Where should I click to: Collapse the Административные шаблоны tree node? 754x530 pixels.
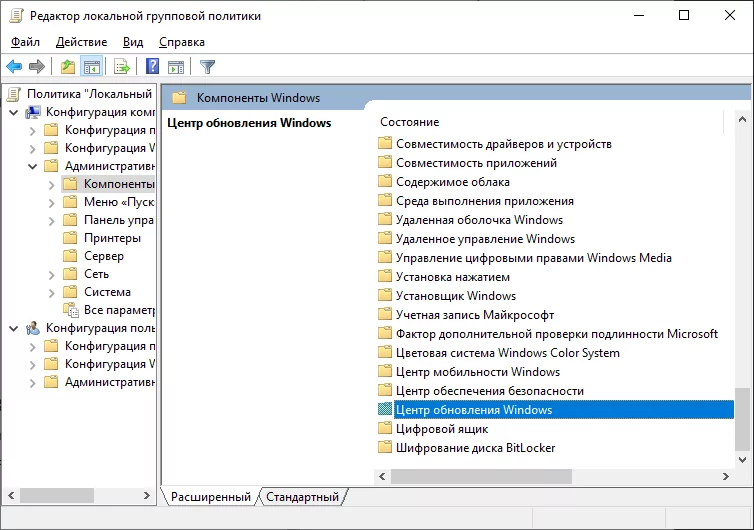coord(33,166)
